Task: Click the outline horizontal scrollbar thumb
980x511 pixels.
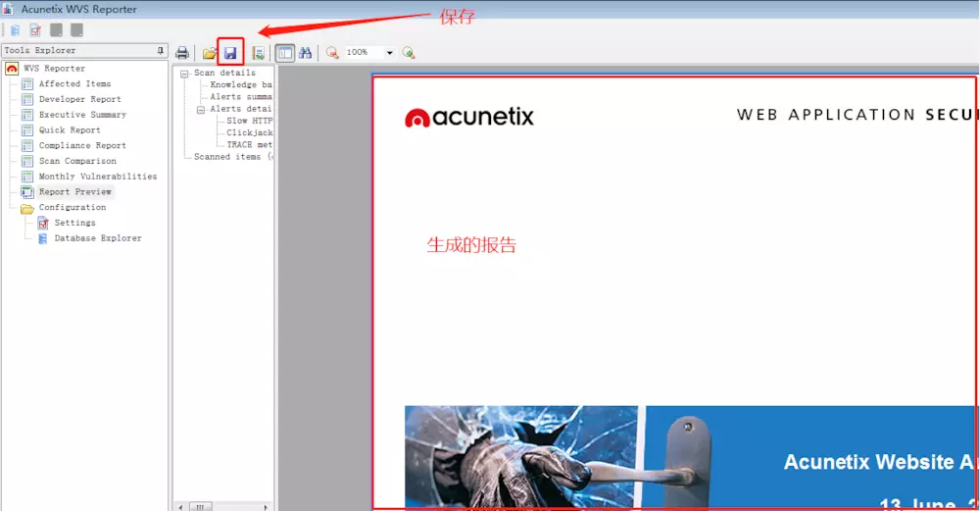Action: [x=201, y=507]
